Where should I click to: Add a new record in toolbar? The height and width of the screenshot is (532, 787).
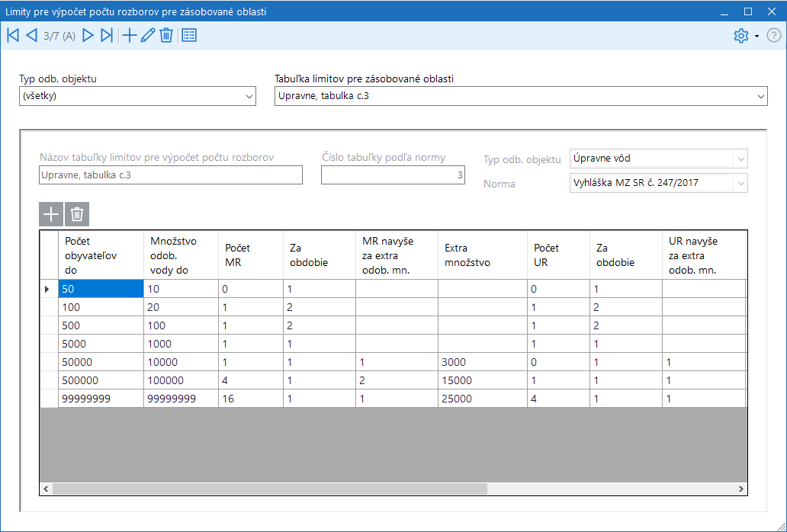click(x=130, y=35)
